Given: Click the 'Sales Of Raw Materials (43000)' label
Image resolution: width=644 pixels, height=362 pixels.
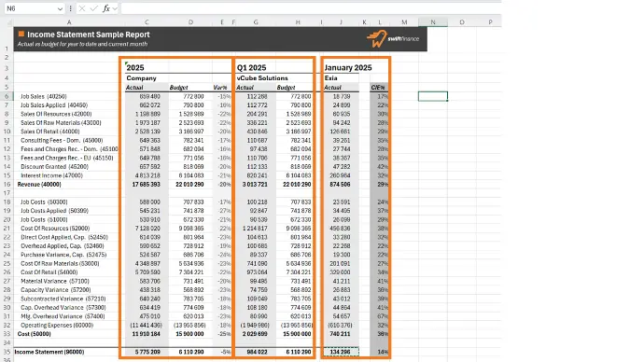Looking at the screenshot, I should point(61,123).
